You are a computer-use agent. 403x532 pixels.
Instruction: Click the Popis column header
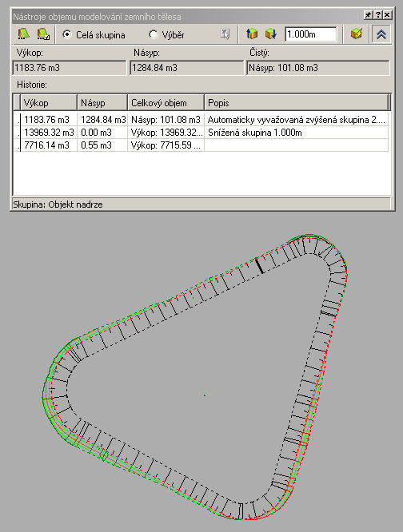pos(297,103)
